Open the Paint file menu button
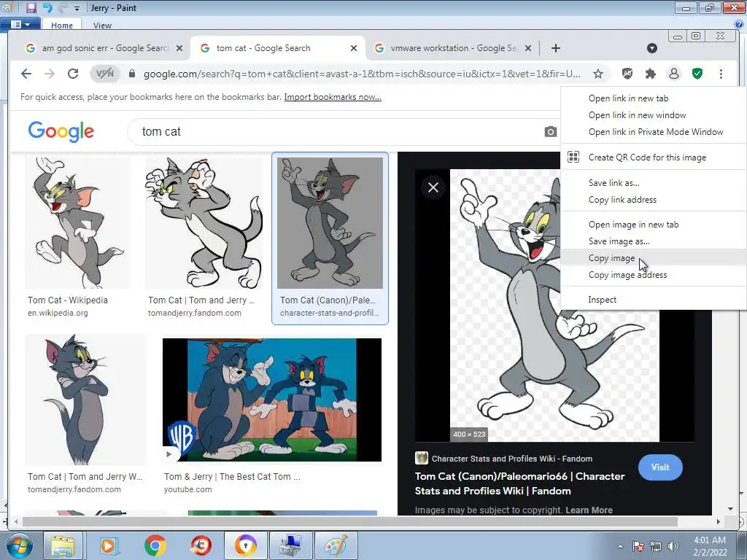Screen dimensions: 747x560 click(x=20, y=24)
